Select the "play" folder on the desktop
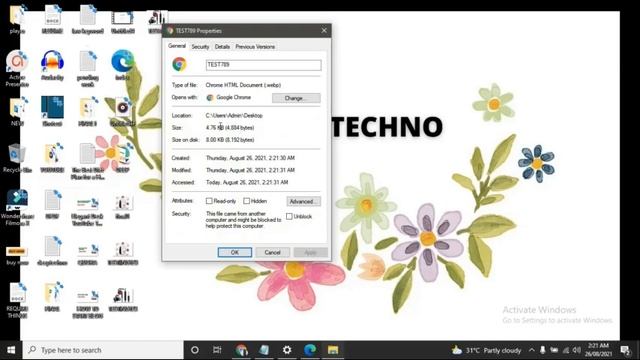This screenshot has height=360, width=640. [17, 16]
